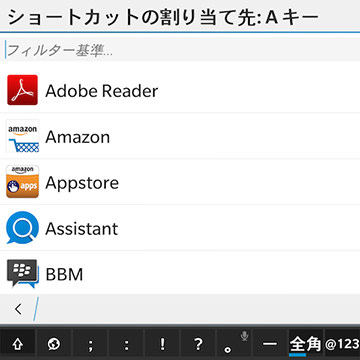360x360 pixels.
Task: Pick the Appstore entry text
Action: pyautogui.click(x=82, y=183)
